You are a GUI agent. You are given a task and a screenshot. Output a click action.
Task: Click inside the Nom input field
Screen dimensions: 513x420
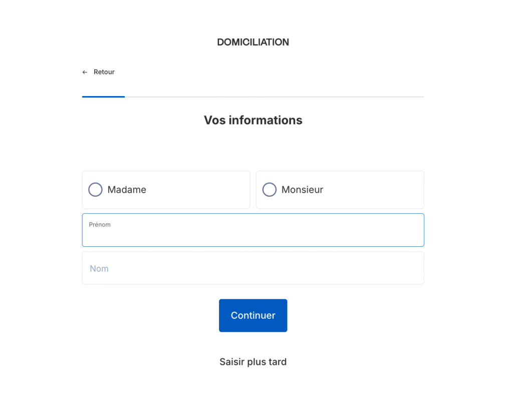[x=253, y=268]
